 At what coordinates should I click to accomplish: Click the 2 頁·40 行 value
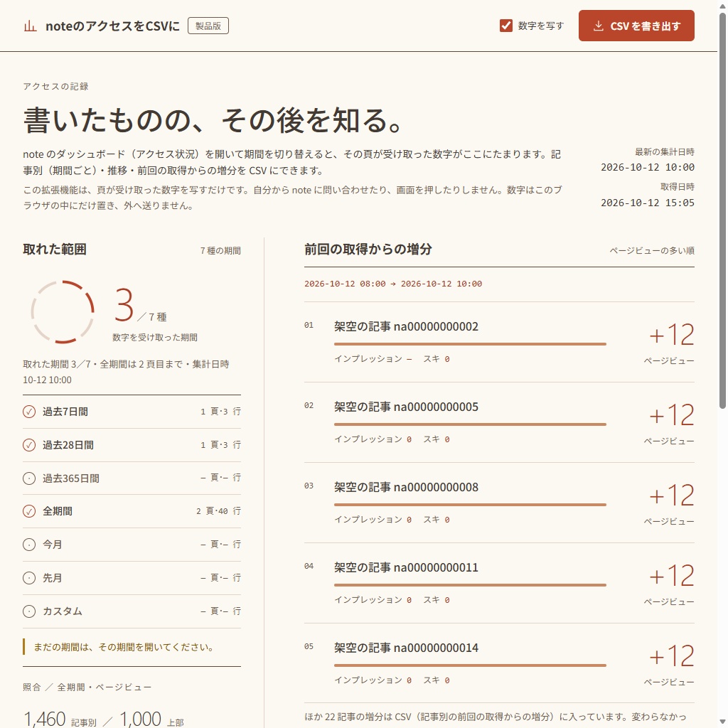pyautogui.click(x=218, y=511)
